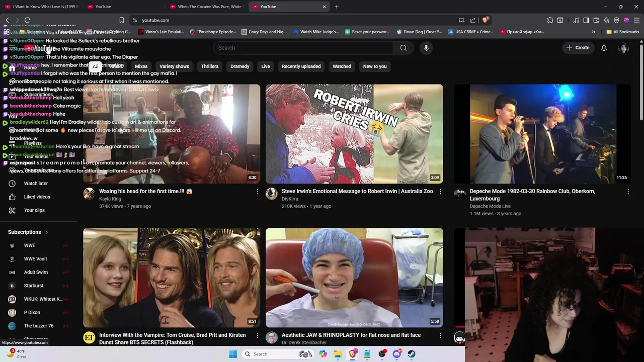
Task: Go back with the browser back arrow
Action: (7, 20)
